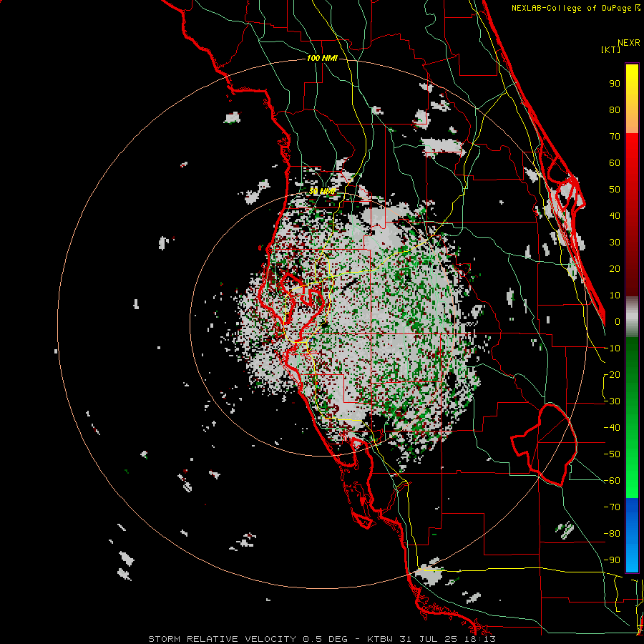The height and width of the screenshot is (644, 644).
Task: Select the 0 value on velocity scale
Action: tap(618, 322)
